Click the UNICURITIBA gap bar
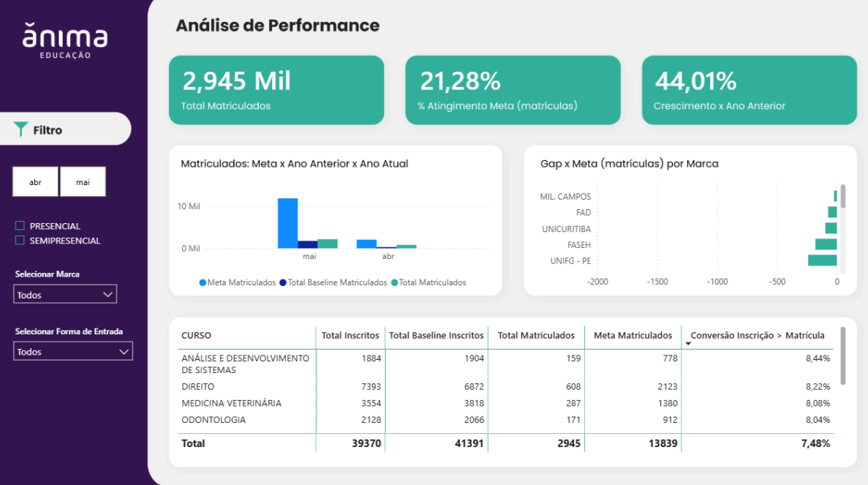Screen dimensions: 868x485 (831, 228)
